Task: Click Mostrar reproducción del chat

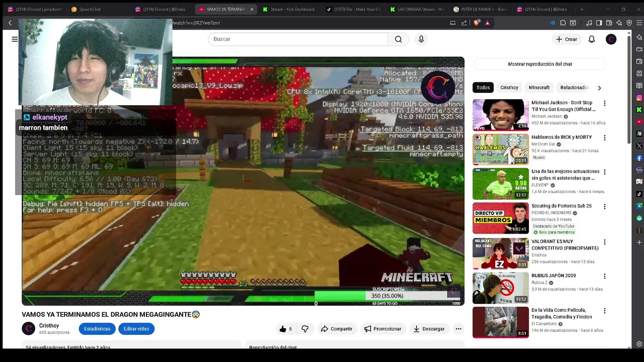Action: click(x=540, y=64)
